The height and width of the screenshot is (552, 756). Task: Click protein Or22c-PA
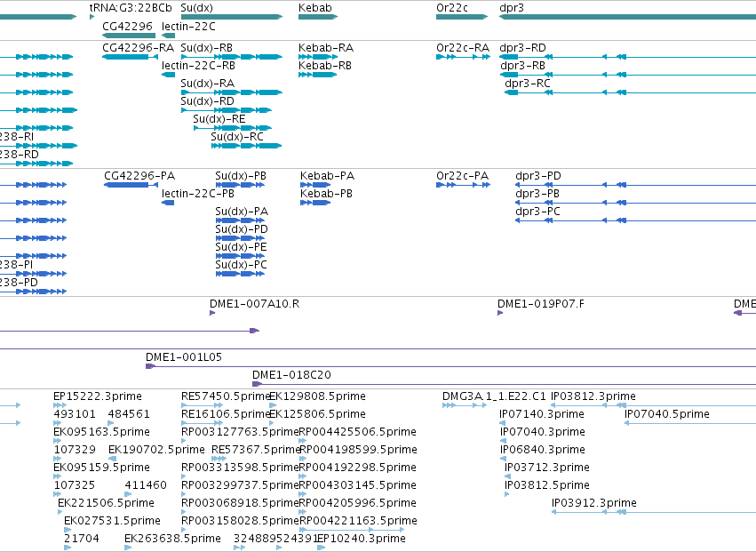point(462,176)
